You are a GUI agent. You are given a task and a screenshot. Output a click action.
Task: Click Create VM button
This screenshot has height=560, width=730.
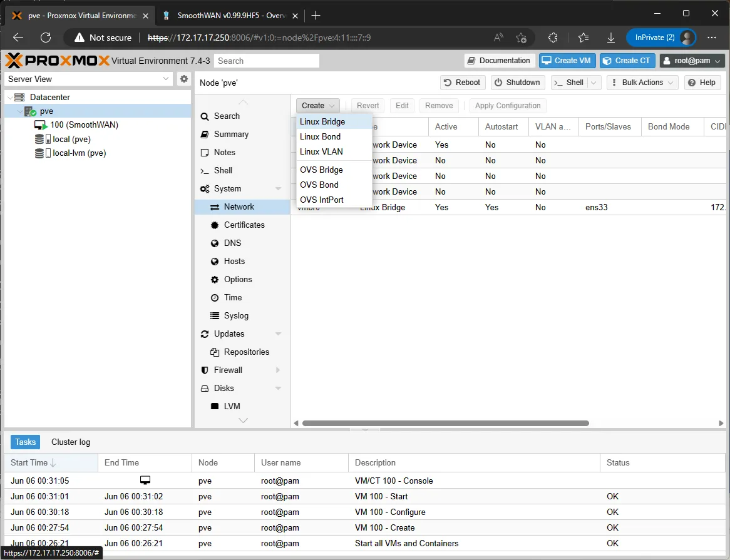point(567,61)
